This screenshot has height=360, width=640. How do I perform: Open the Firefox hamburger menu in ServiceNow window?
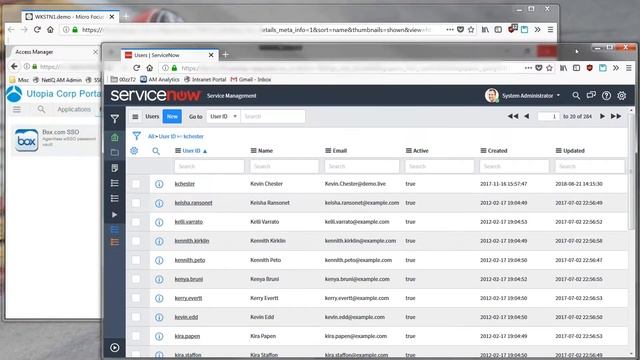(x=629, y=68)
